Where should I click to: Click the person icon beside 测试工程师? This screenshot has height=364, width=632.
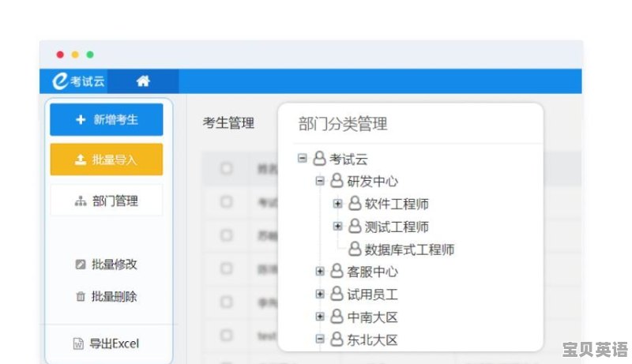(355, 227)
